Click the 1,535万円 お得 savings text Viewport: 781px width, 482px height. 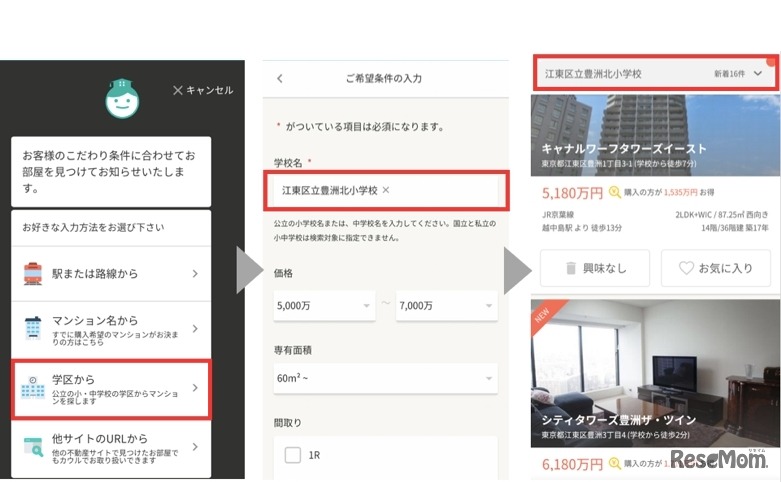point(689,192)
